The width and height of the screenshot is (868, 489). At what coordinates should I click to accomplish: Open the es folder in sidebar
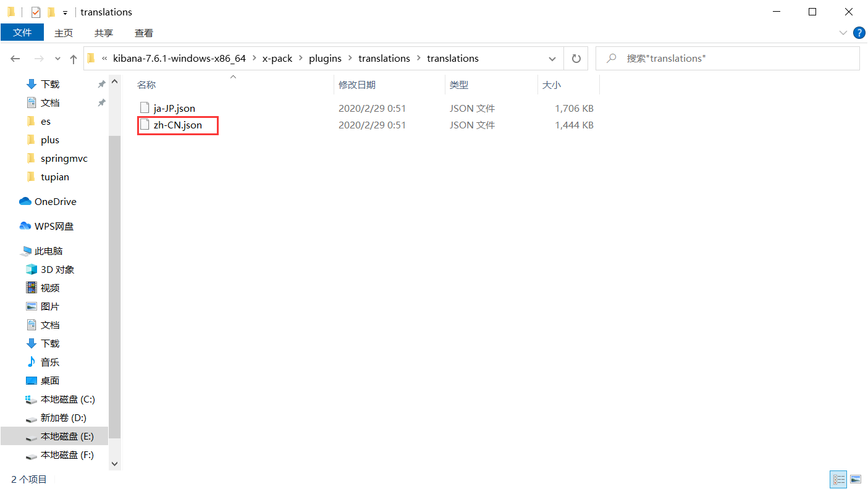46,121
